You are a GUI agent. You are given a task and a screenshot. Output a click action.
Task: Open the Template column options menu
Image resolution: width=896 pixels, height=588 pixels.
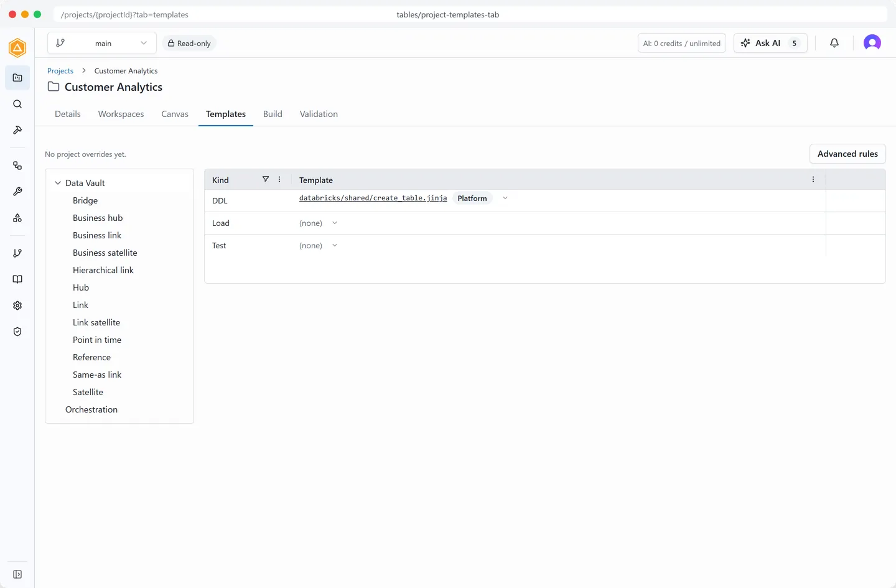click(813, 179)
